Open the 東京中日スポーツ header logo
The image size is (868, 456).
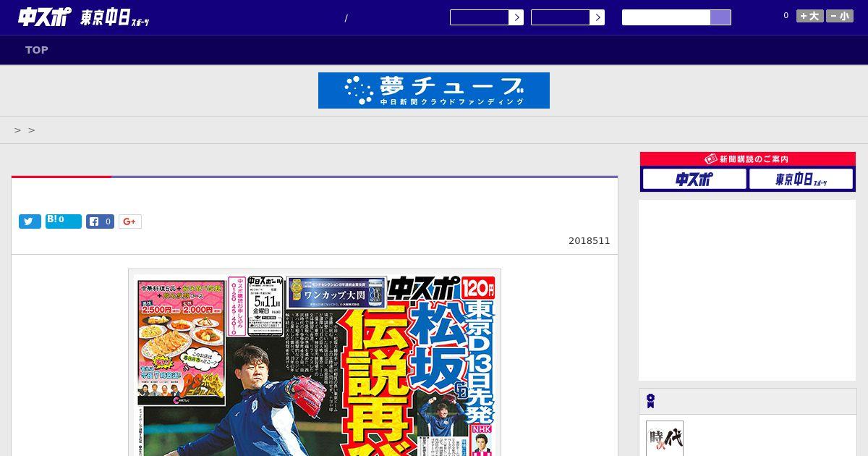114,18
